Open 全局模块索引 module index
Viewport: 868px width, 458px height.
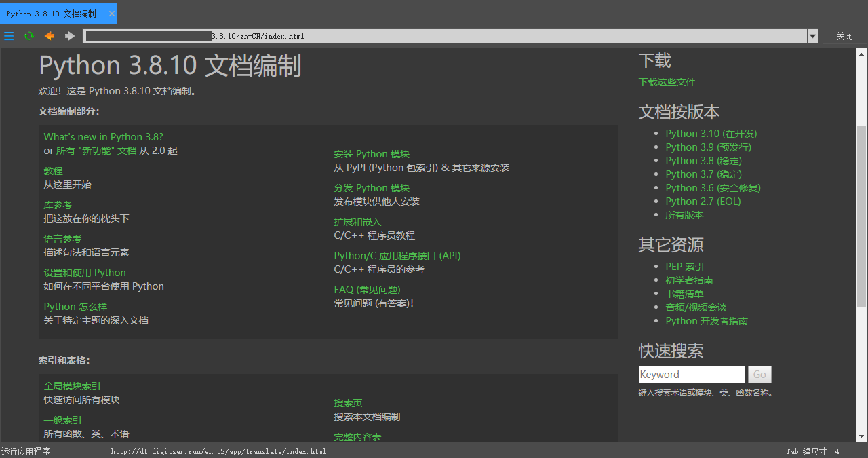point(71,385)
